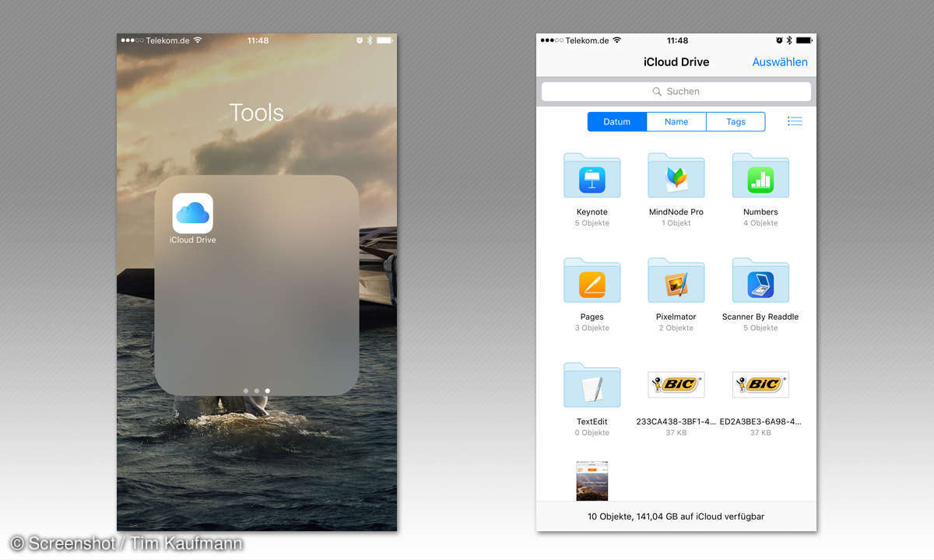Open the BIC file 233CA438-3BF1-4…
Image resolution: width=934 pixels, height=560 pixels.
(x=676, y=384)
